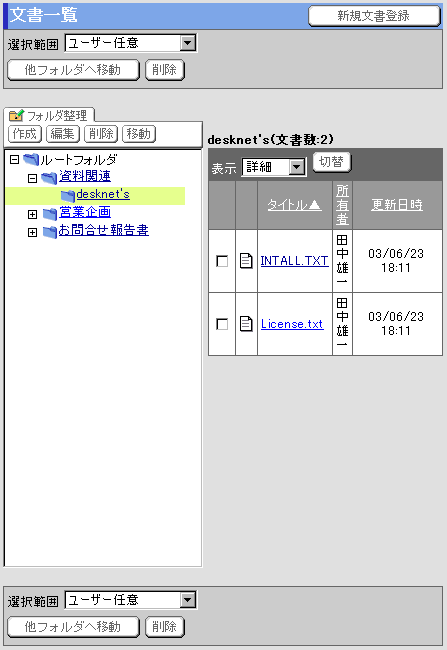
Task: Check the box for INTALL.TXT row
Action: click(222, 261)
